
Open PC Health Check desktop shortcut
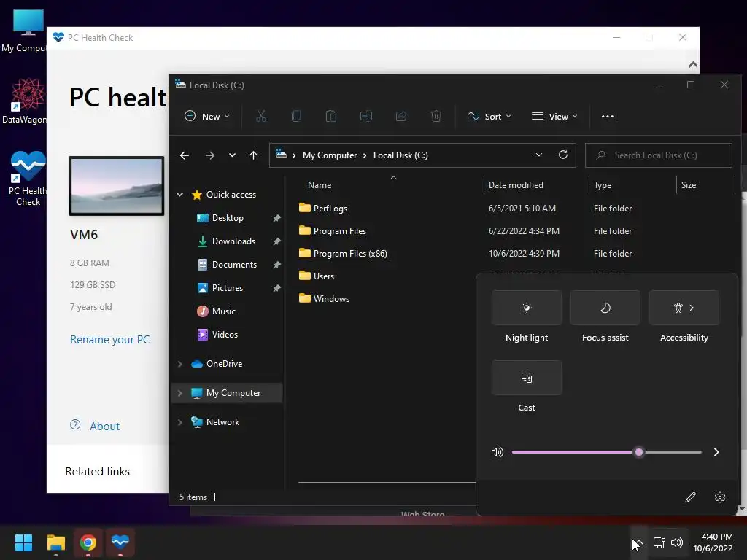click(28, 179)
